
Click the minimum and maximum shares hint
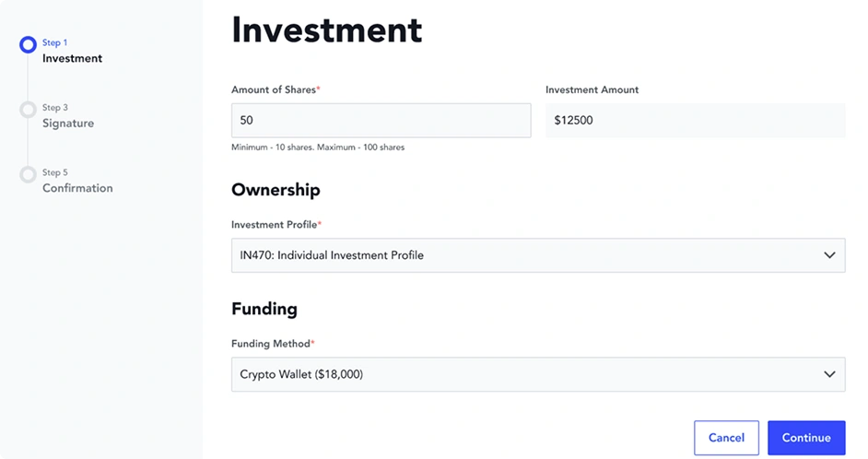318,147
